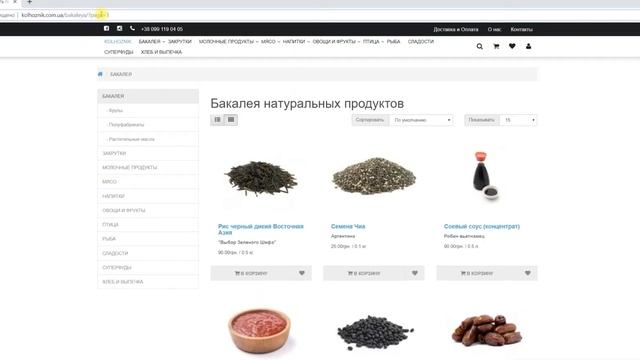Screen dimensions: 640x360
Task: Open РЫБА in top navigation
Action: pos(393,42)
